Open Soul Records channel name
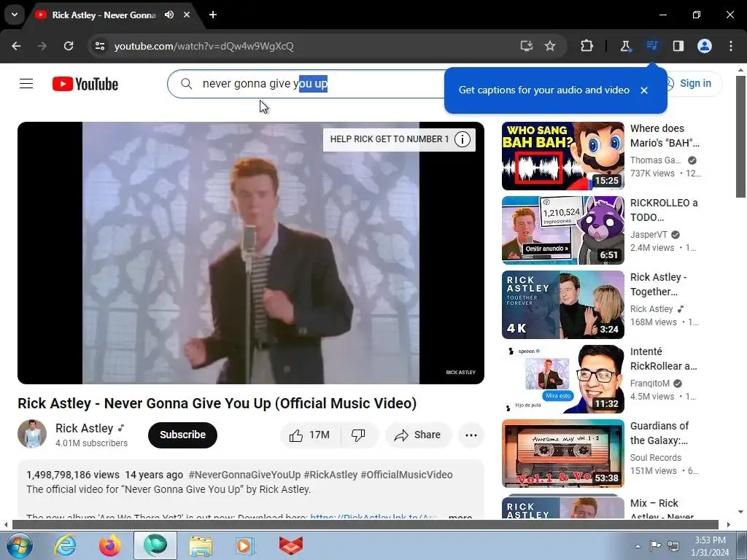Screen dimensions: 747x560 [x=656, y=458]
